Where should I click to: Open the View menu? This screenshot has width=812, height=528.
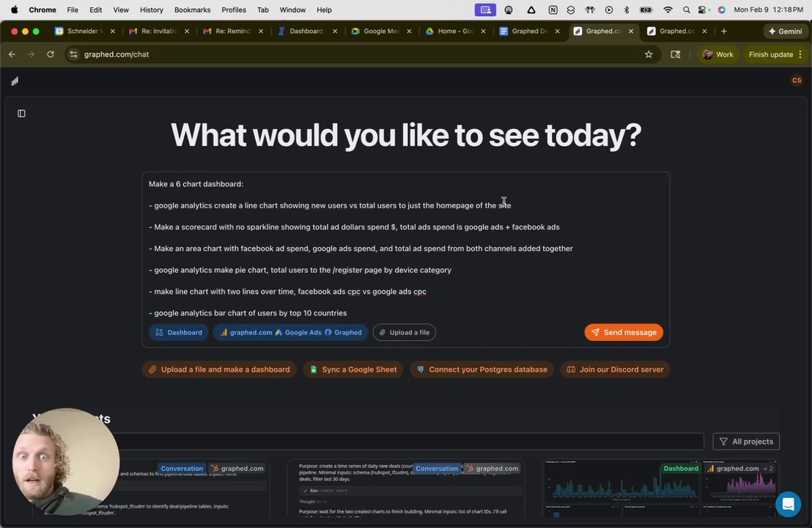121,10
